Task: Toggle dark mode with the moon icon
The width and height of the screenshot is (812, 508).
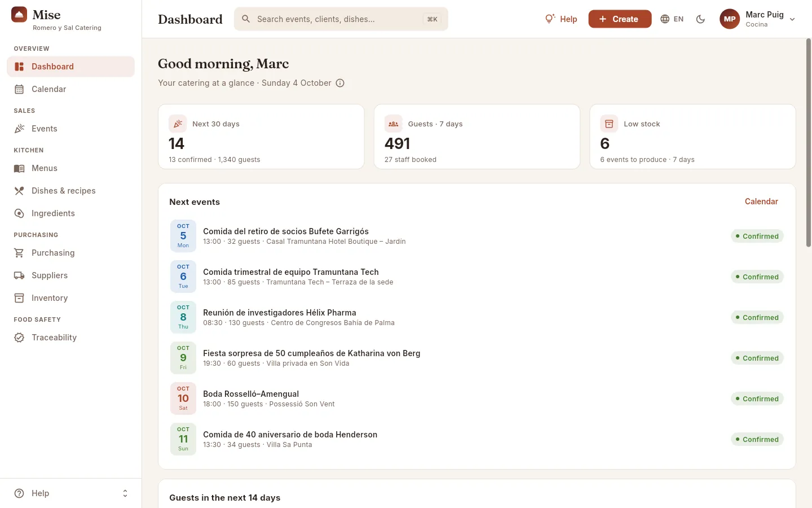Action: pos(700,19)
